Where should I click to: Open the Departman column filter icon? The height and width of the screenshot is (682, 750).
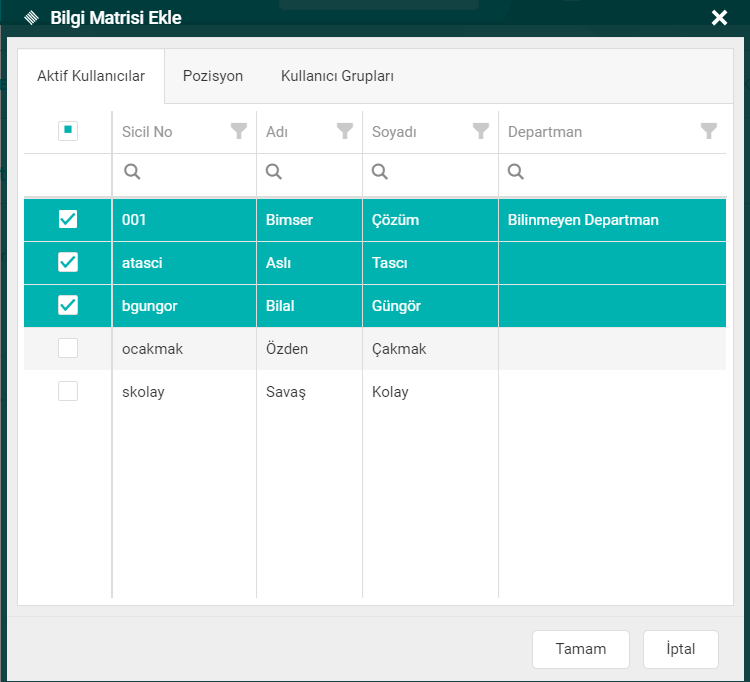(709, 131)
